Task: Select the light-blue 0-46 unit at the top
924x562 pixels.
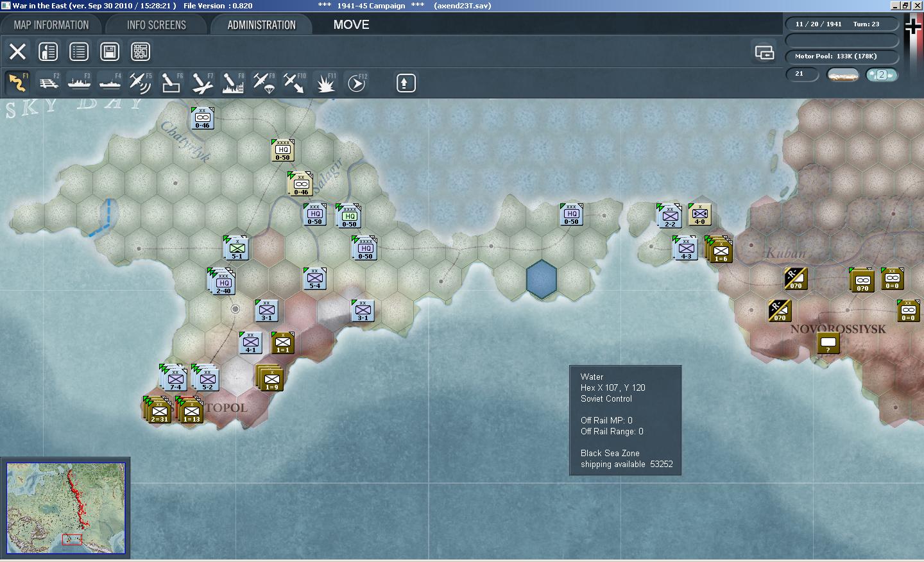Action: (203, 119)
